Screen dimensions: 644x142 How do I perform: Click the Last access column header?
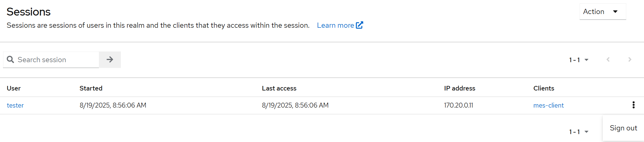pyautogui.click(x=279, y=88)
